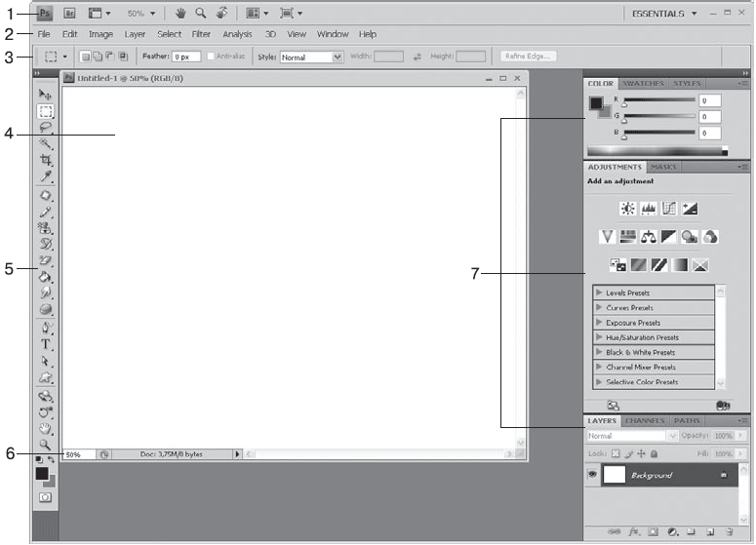This screenshot has width=756, height=545.
Task: Select the Hand tool in top bar
Action: coord(179,14)
